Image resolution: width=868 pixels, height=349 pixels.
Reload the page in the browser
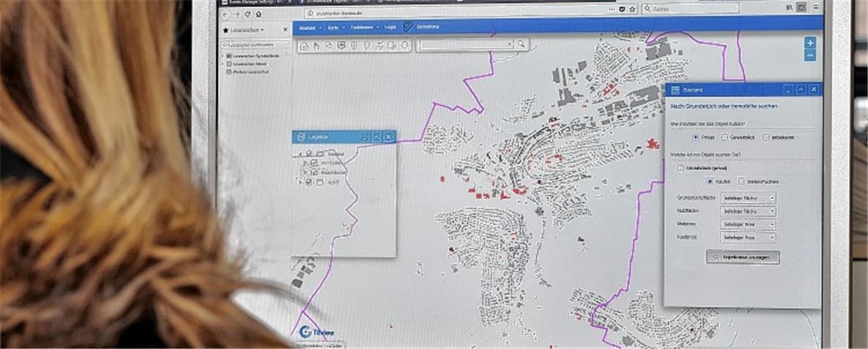tap(247, 14)
